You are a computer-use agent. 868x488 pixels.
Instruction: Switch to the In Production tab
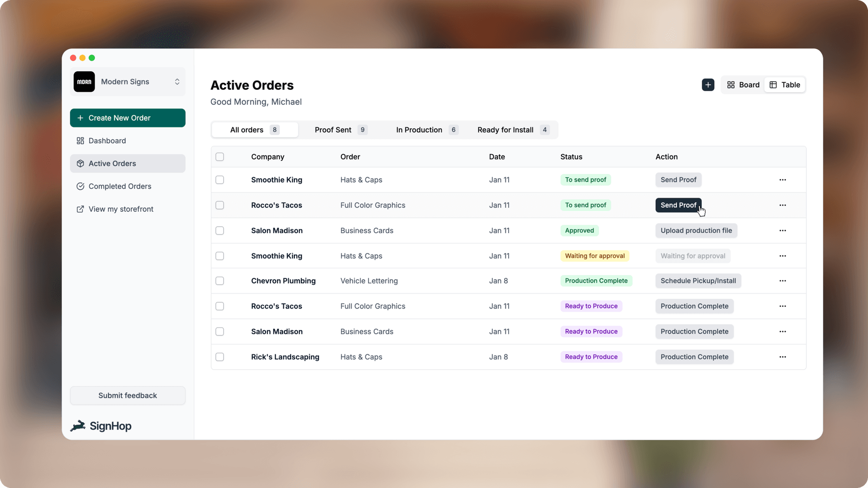[427, 130]
